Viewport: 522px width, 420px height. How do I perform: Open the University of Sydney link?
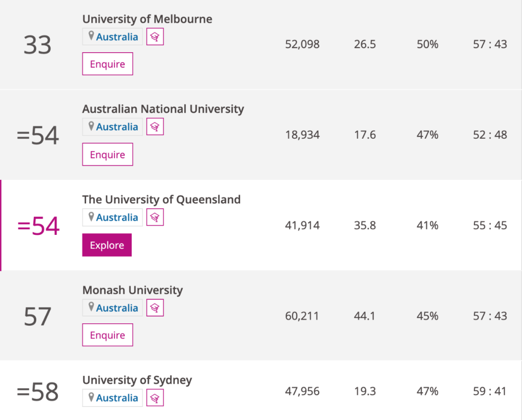(137, 380)
